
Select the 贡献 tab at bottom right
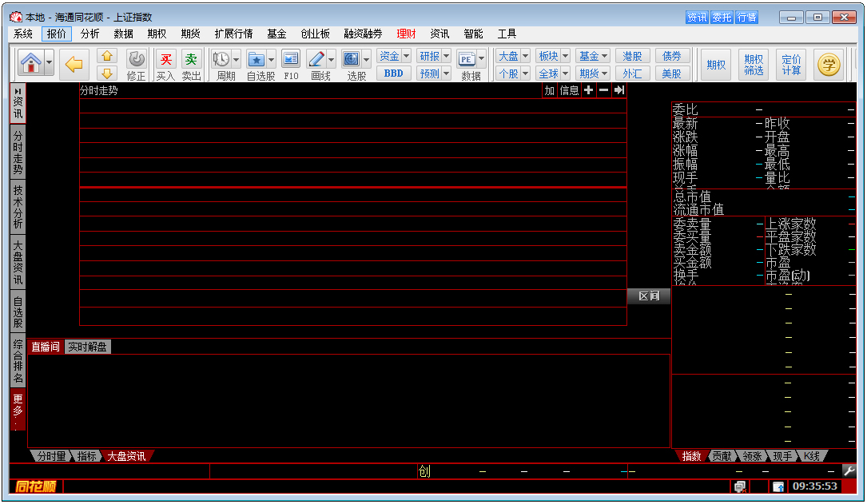722,456
